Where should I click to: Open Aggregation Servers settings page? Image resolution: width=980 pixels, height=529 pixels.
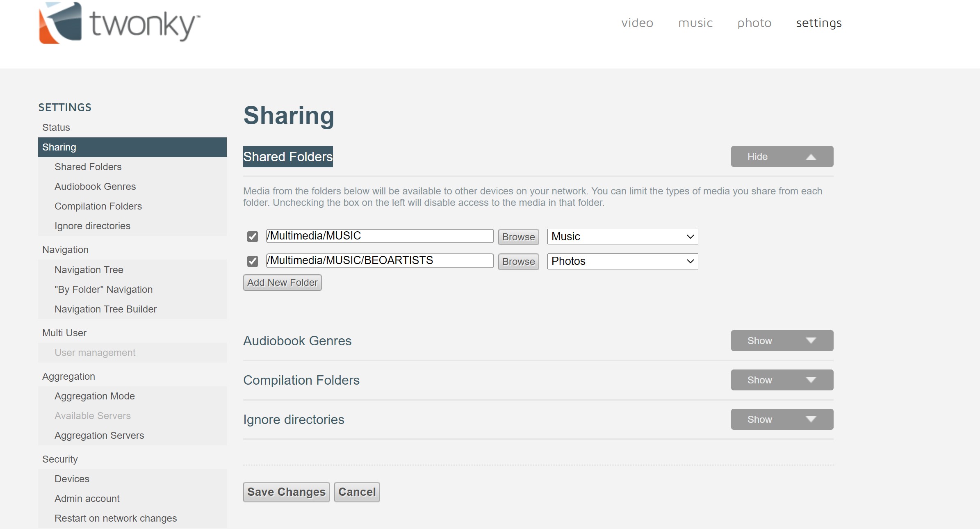[x=99, y=436]
